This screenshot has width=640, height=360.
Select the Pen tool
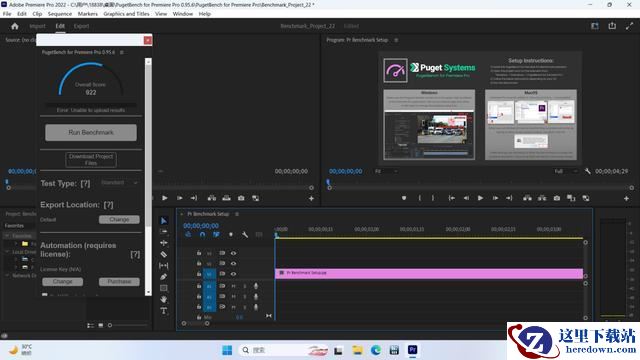[x=164, y=277]
